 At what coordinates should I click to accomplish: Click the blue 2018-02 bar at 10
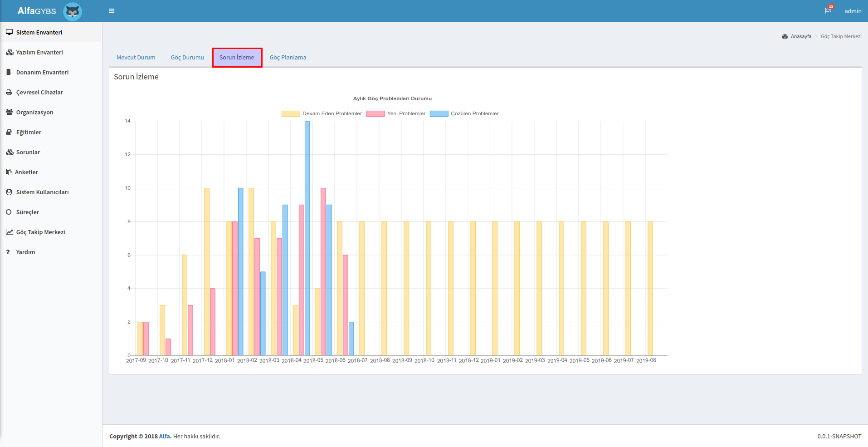coord(241,272)
